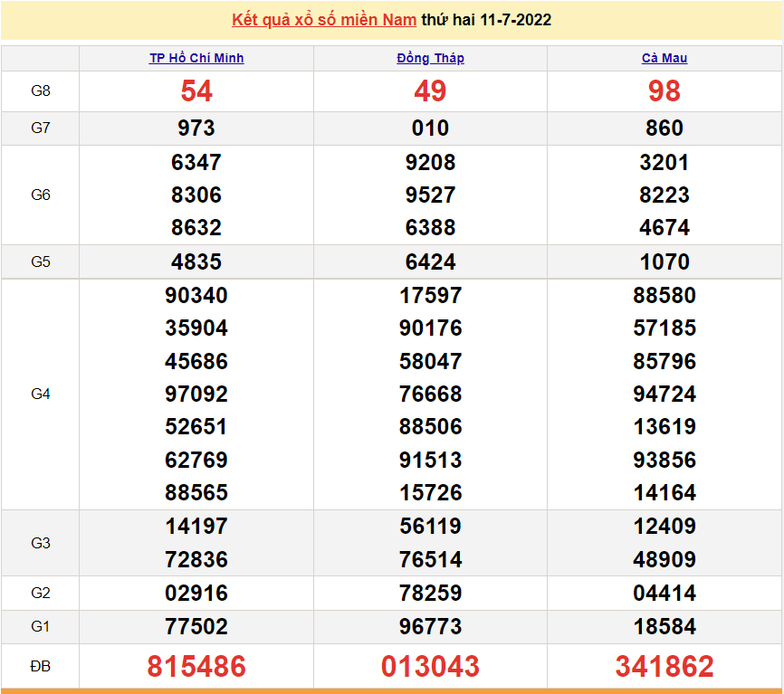Open the Cà Mau column link
Viewport: 784px width, 694px height.
664,57
